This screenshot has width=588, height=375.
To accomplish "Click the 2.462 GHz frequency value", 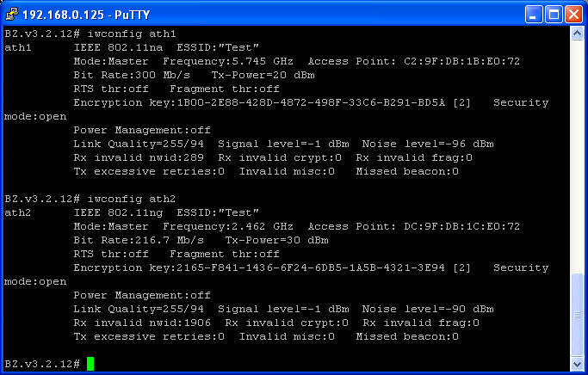I will click(x=259, y=226).
